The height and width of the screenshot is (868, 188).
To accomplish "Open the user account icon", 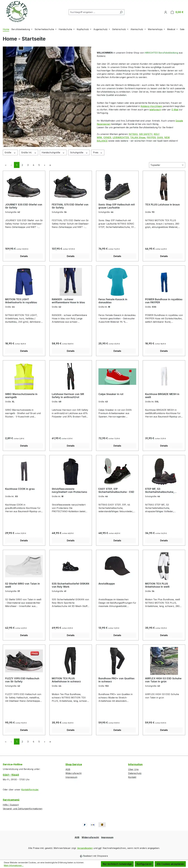I will click(x=165, y=12).
